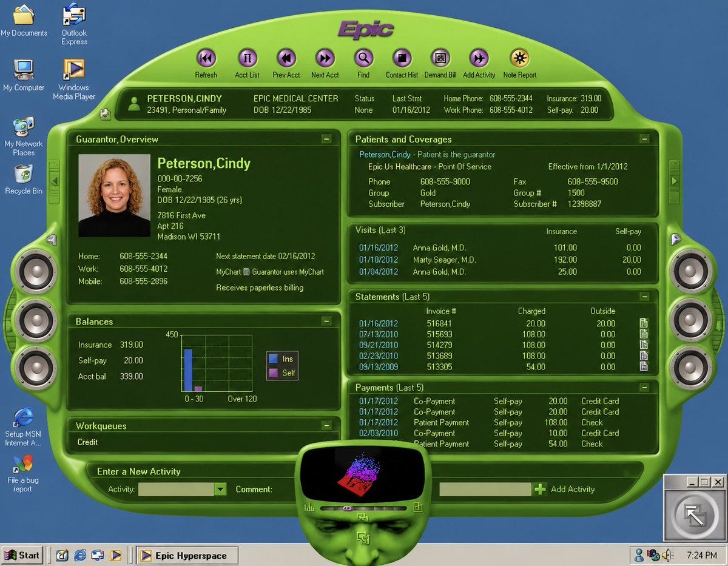Click the small puzzle icon left of header bar
Image resolution: width=728 pixels, height=566 pixels.
click(106, 113)
